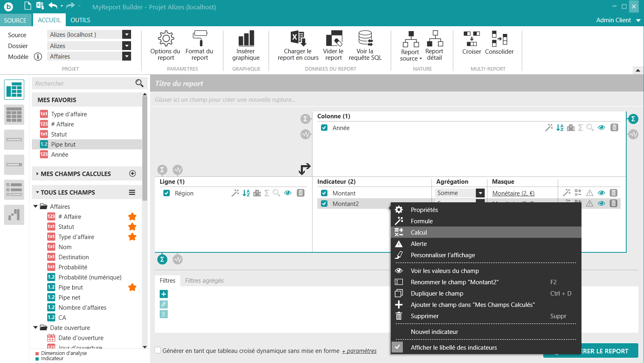Uncheck the Année column checkbox

[324, 128]
